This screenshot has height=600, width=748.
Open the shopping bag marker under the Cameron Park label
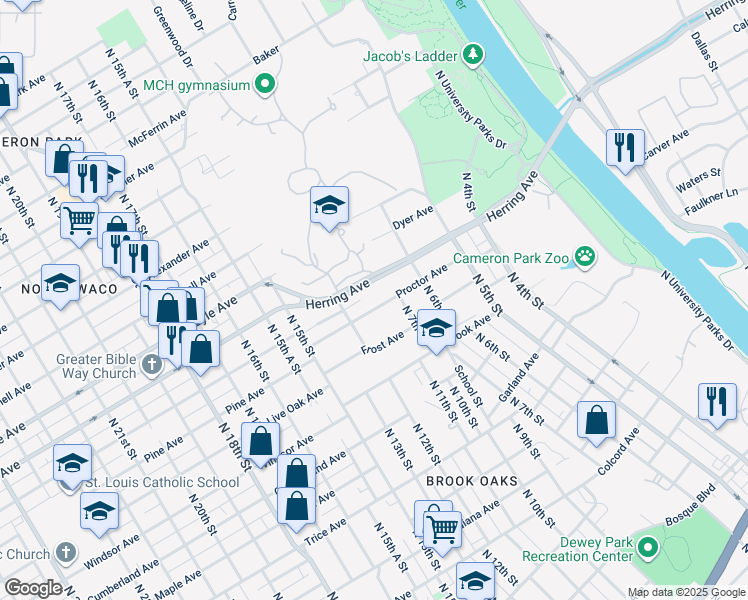pyautogui.click(x=63, y=159)
